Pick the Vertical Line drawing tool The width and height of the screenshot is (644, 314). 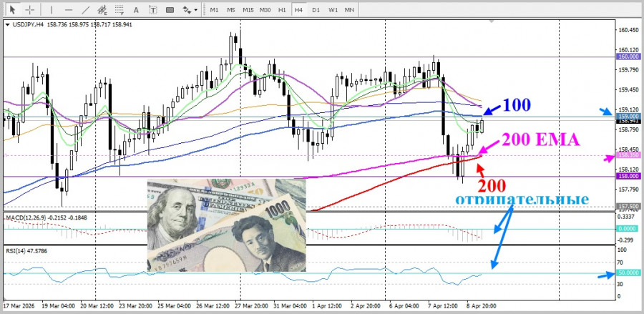(x=52, y=9)
